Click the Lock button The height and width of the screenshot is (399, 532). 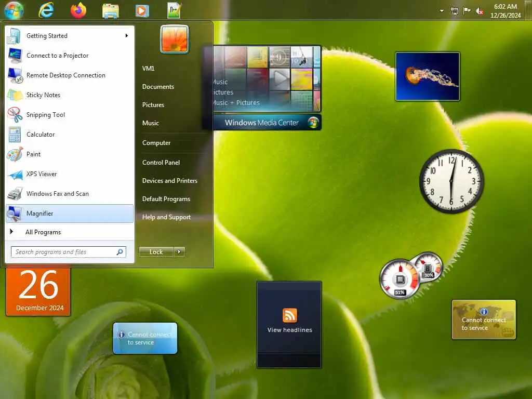[156, 252]
